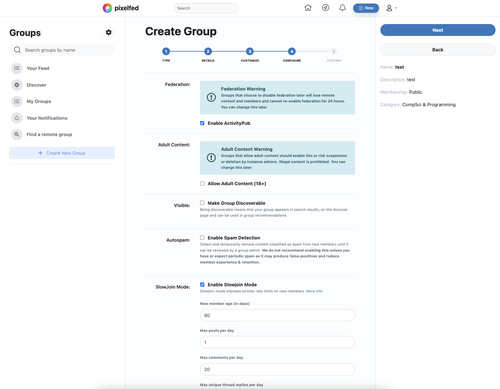This screenshot has width=500, height=389.
Task: Click the Discover compass sidebar icon
Action: tap(17, 85)
